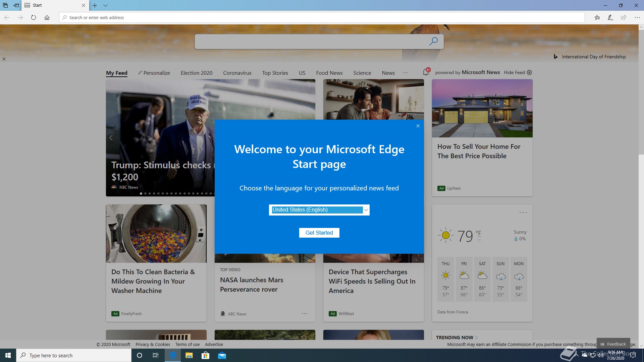The image size is (644, 362).
Task: Open weather card options ellipsis
Action: 523,213
